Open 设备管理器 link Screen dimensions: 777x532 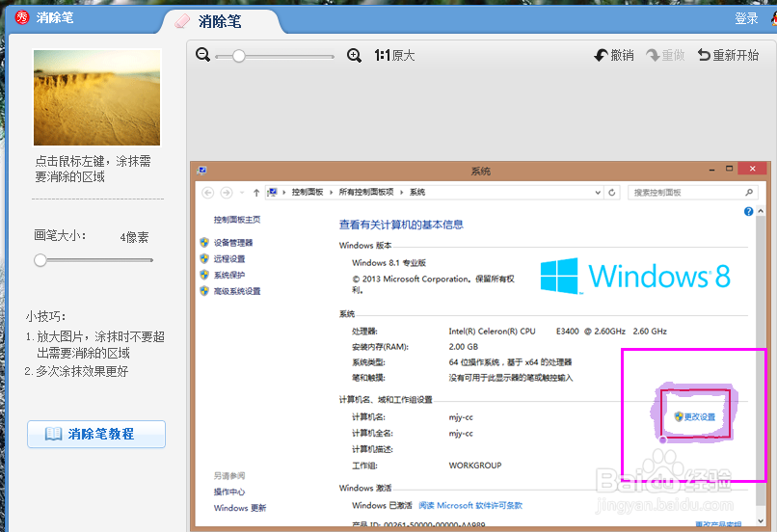coord(233,243)
